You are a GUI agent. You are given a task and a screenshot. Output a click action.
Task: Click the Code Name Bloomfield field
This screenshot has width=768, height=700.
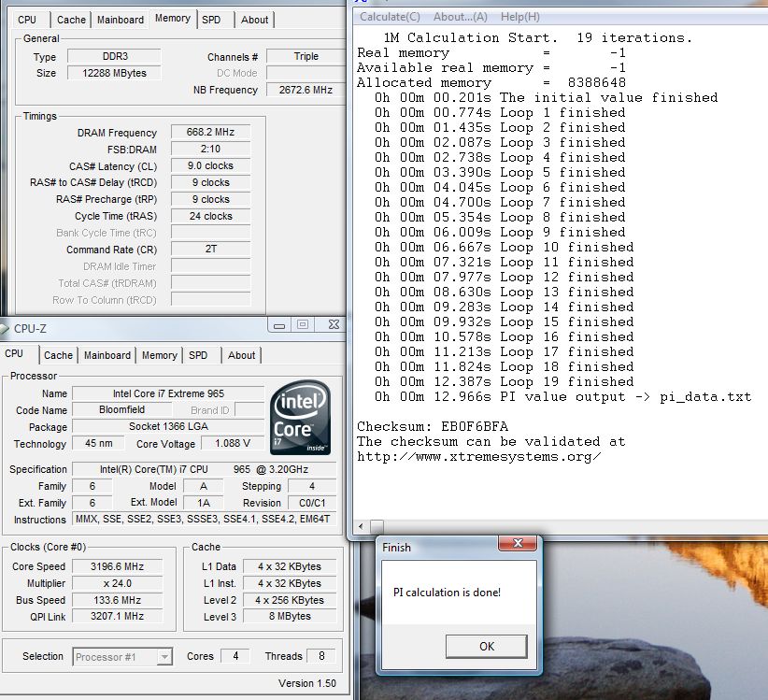(x=122, y=409)
